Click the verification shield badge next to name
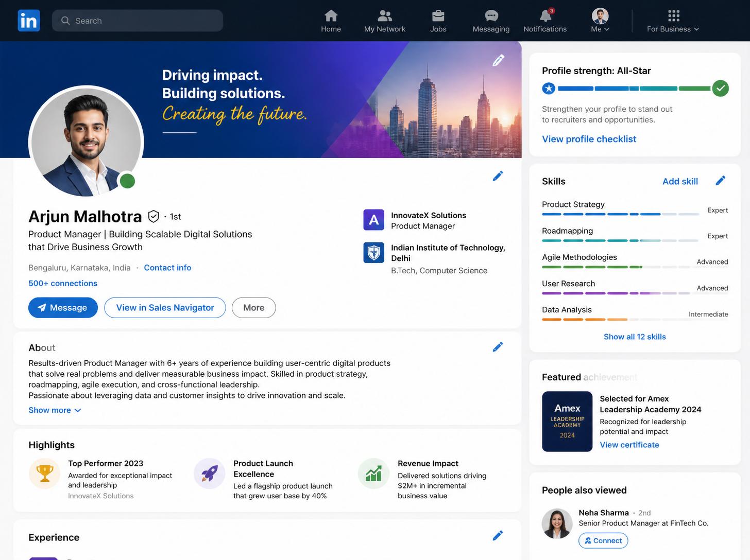Image resolution: width=750 pixels, height=560 pixels. click(154, 216)
